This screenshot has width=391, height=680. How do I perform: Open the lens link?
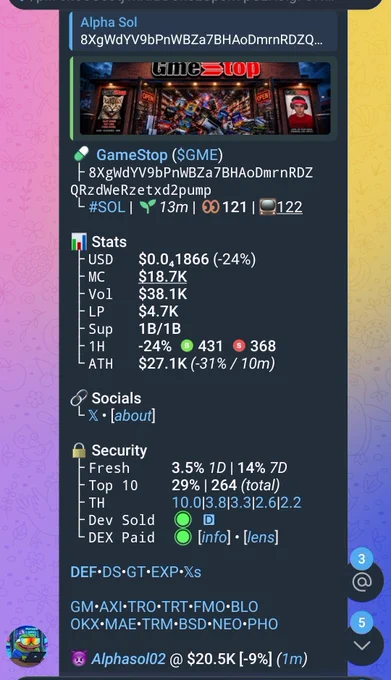click(261, 537)
